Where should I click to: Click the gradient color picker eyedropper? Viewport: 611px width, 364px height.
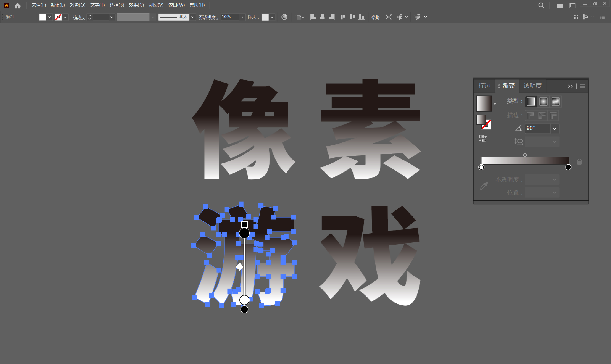point(484,186)
